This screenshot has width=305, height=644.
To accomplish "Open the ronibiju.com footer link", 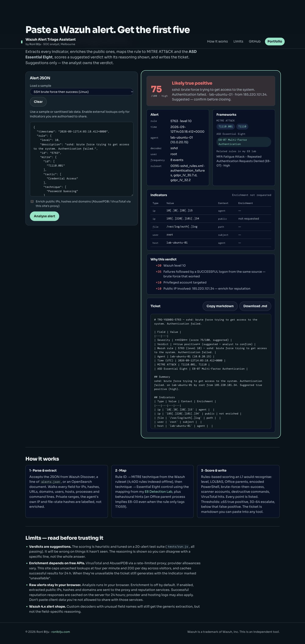I will pyautogui.click(x=61, y=632).
